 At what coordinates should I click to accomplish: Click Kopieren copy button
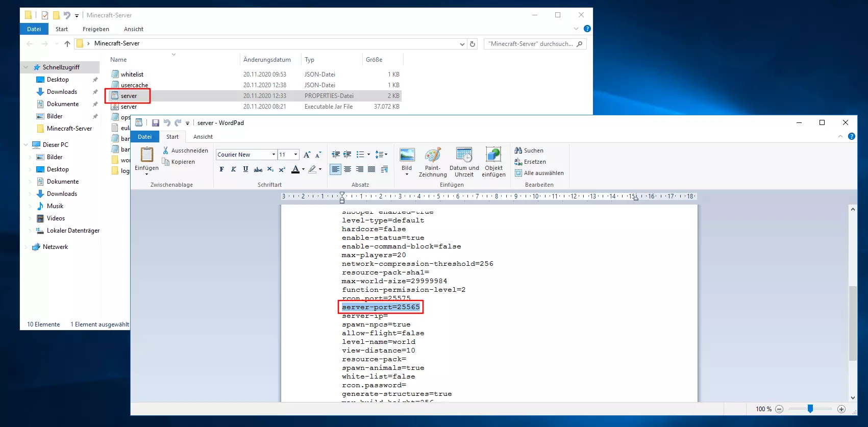pos(179,162)
